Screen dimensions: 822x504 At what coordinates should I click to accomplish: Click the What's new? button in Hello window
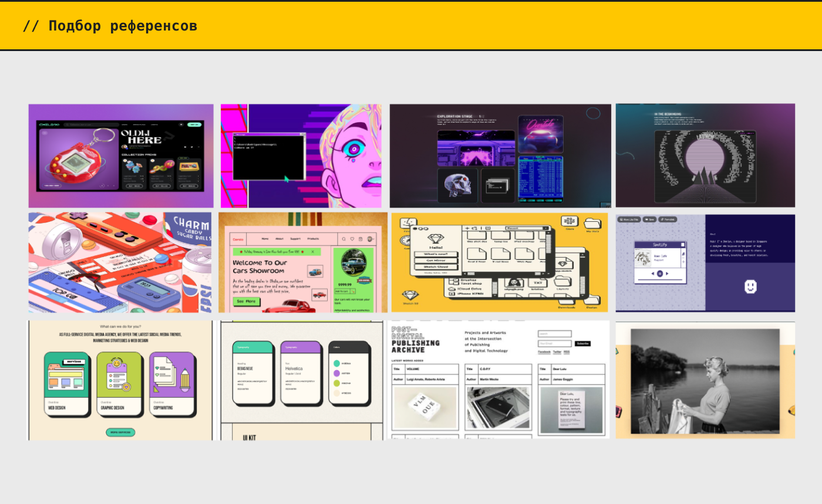coord(436,253)
